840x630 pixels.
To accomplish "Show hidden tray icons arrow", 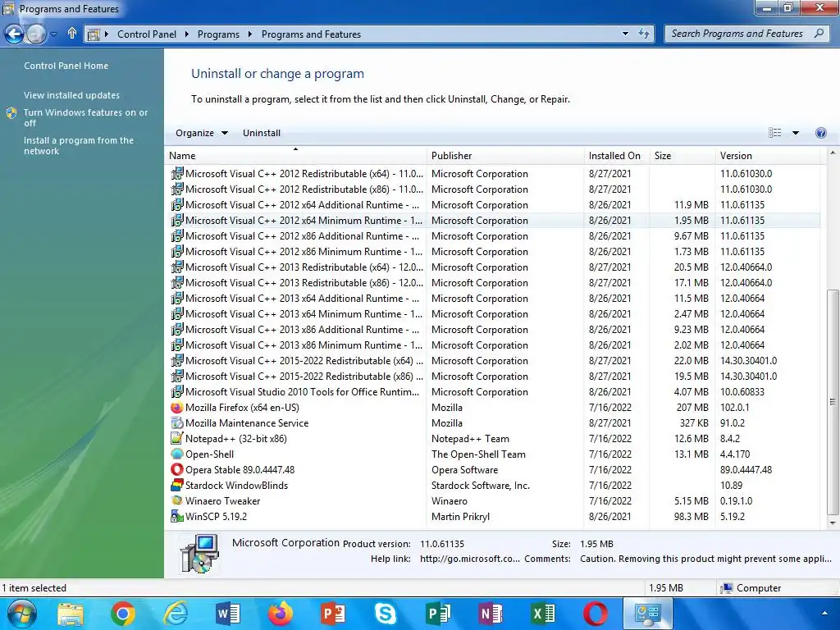I will [824, 614].
